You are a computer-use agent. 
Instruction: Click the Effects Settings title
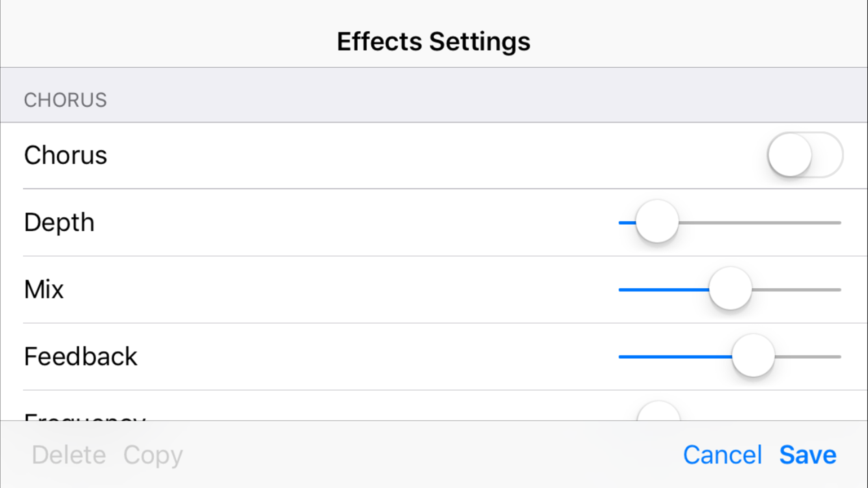(434, 41)
